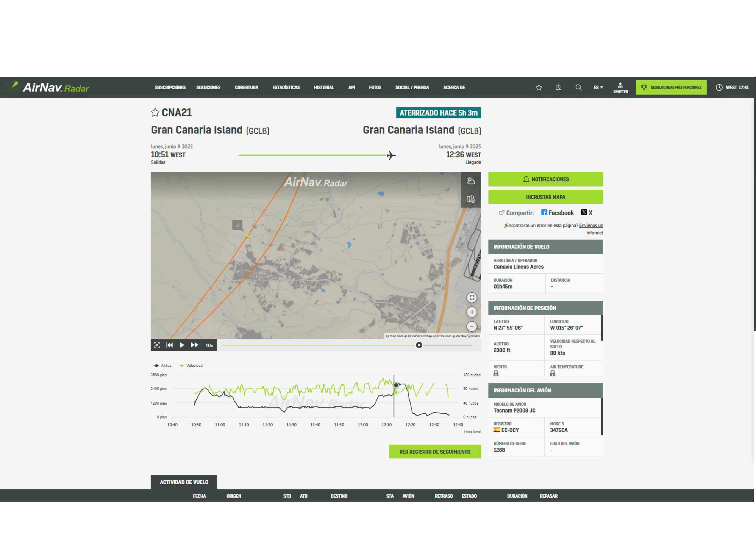The height and width of the screenshot is (535, 756).
Task: Zoom out the map with minus button
Action: [472, 326]
